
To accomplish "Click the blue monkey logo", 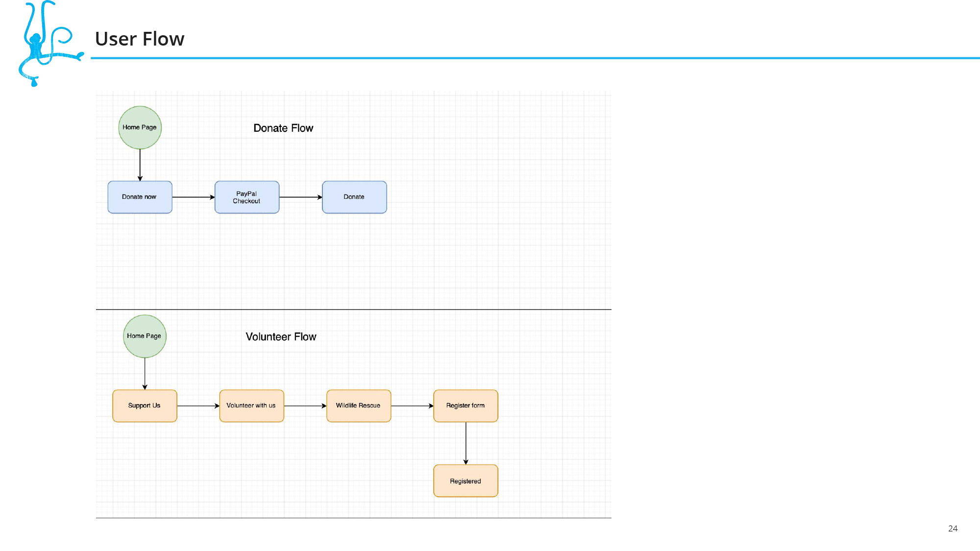I will (x=51, y=44).
